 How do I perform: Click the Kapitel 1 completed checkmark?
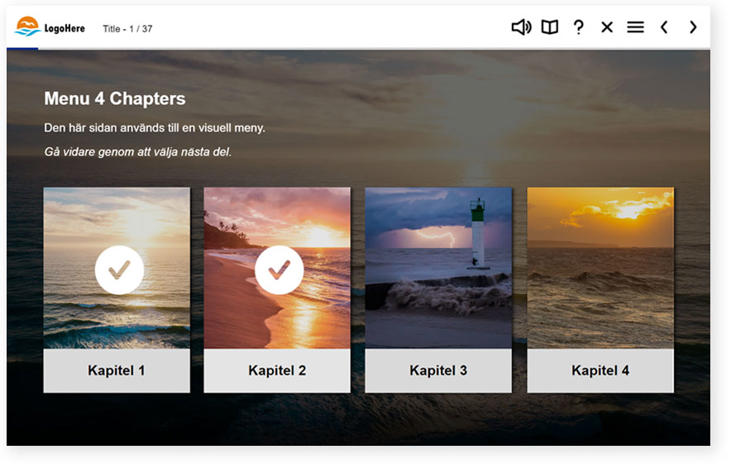pos(119,270)
